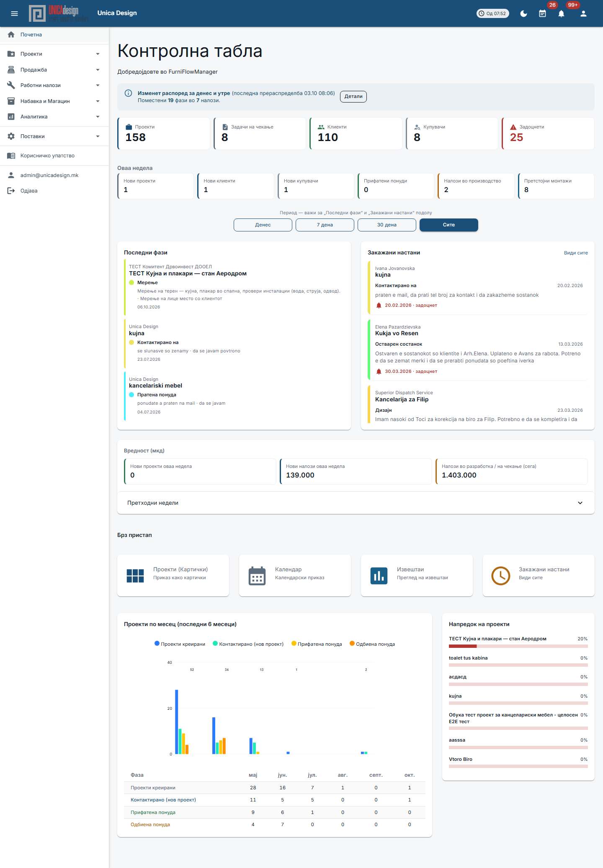
Task: Open the Задоцнети 25 stat card
Action: (548, 134)
